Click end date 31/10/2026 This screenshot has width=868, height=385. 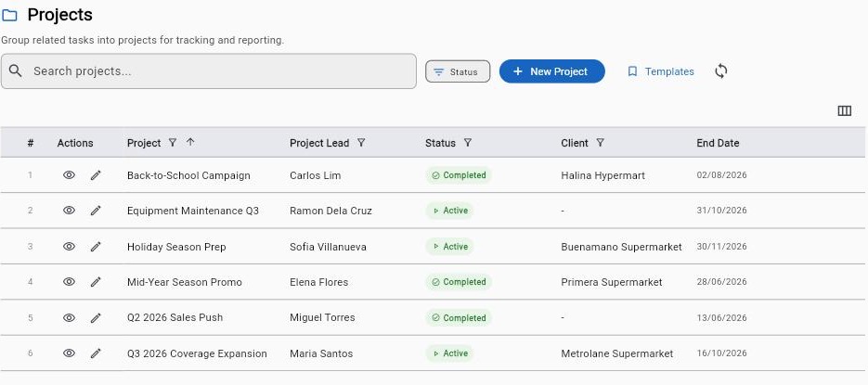pyautogui.click(x=721, y=211)
